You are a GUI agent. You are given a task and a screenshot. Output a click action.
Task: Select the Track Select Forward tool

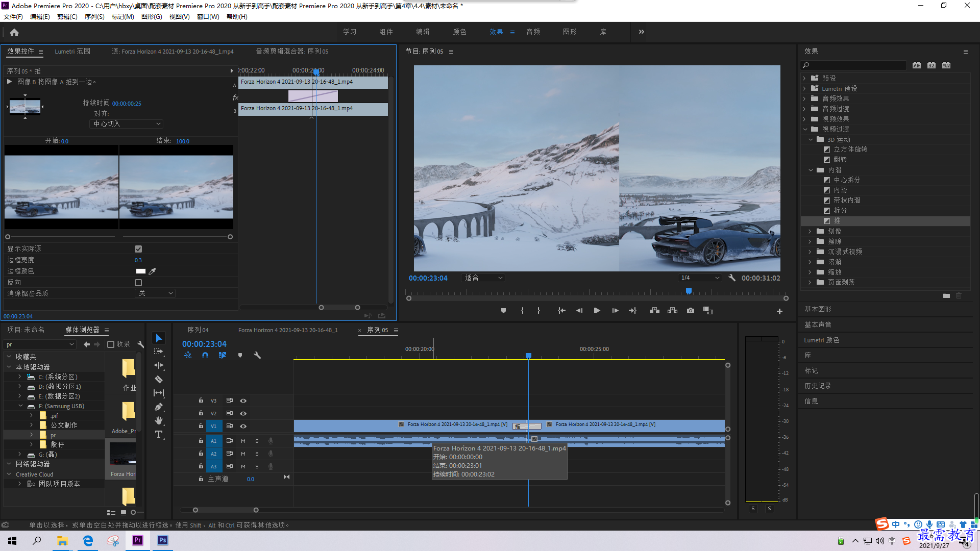pos(159,352)
